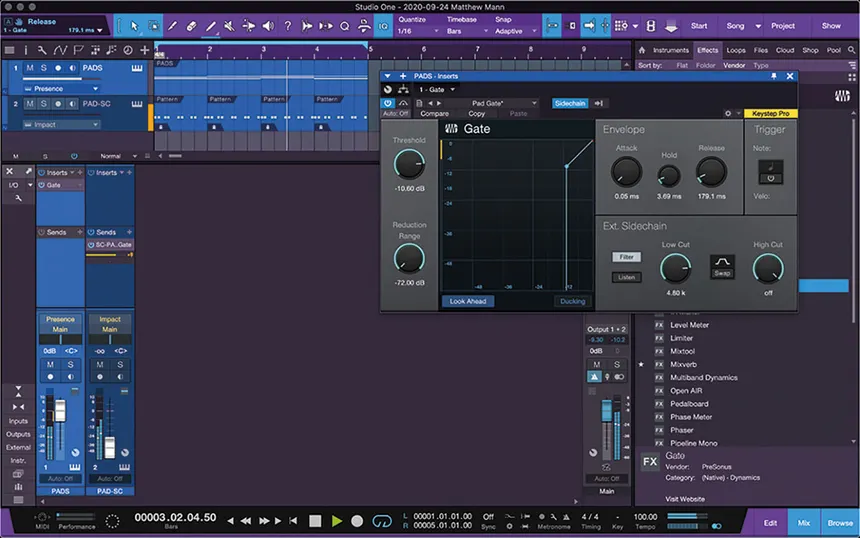This screenshot has height=538, width=860.
Task: Click Copy in the Gate window
Action: [x=476, y=114]
